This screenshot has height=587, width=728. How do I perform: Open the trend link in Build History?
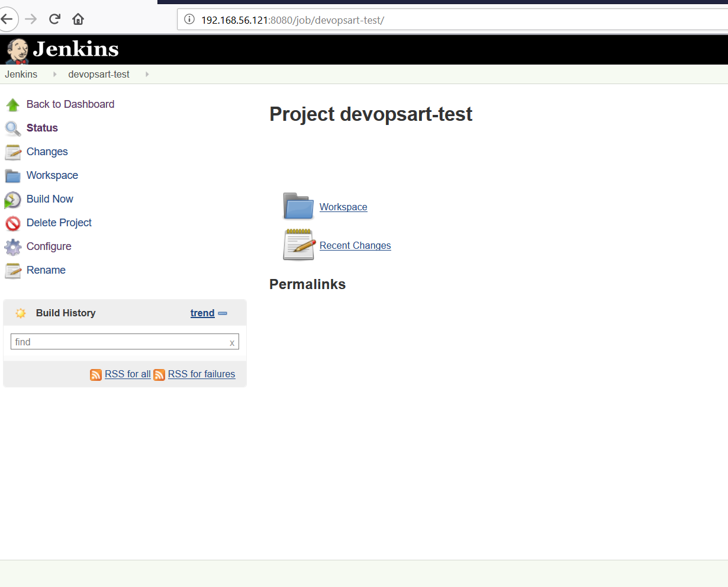202,313
